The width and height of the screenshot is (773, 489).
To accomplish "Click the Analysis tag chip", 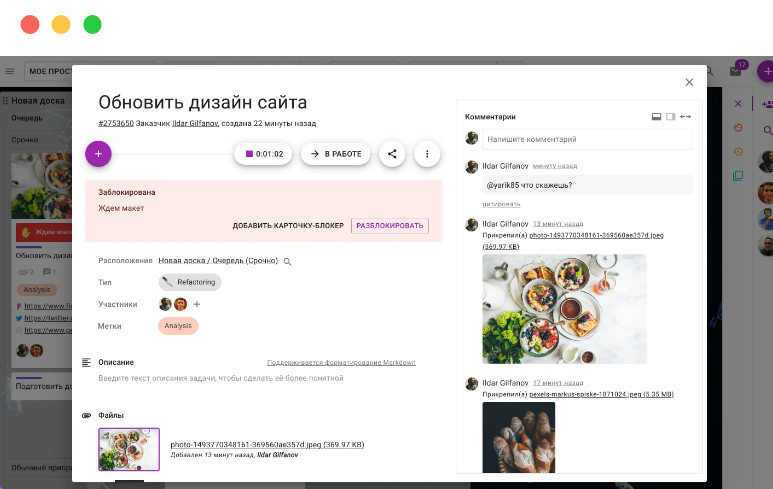I will [178, 325].
